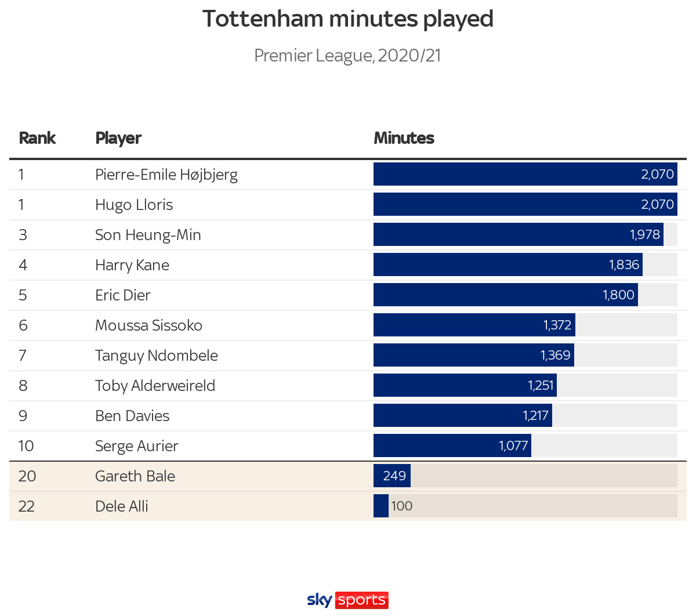
Task: Click Moussa Sissoko's 1,372 bar
Action: 474,325
